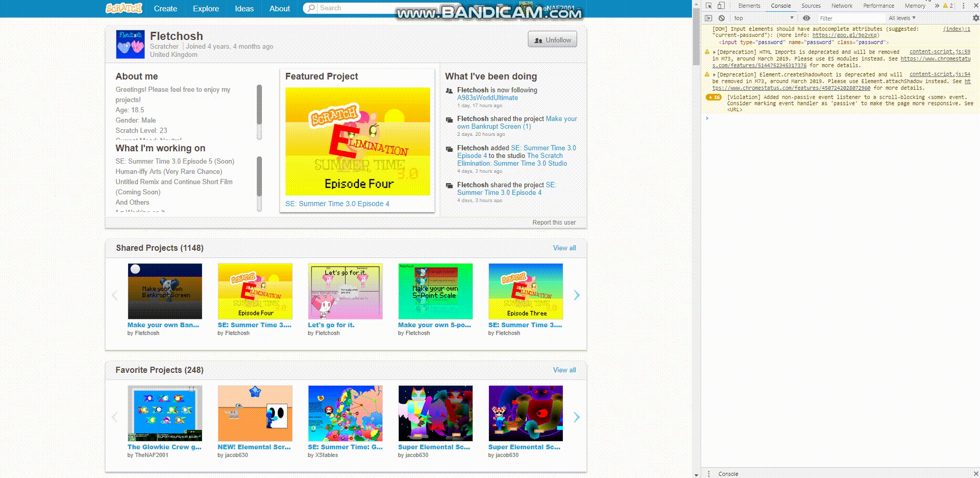This screenshot has height=478, width=980.
Task: Expand the 16 grouped Violation messages
Action: [713, 97]
